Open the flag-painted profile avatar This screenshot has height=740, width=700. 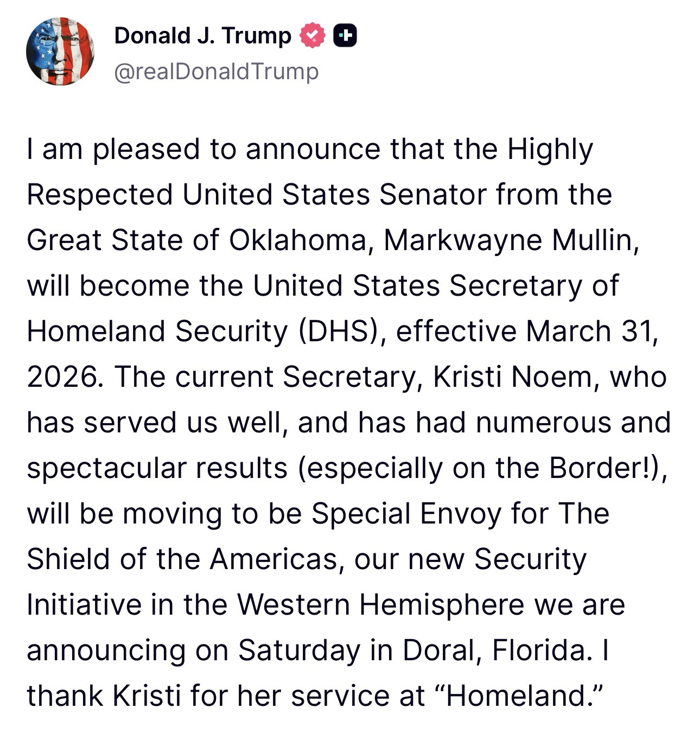tap(60, 52)
